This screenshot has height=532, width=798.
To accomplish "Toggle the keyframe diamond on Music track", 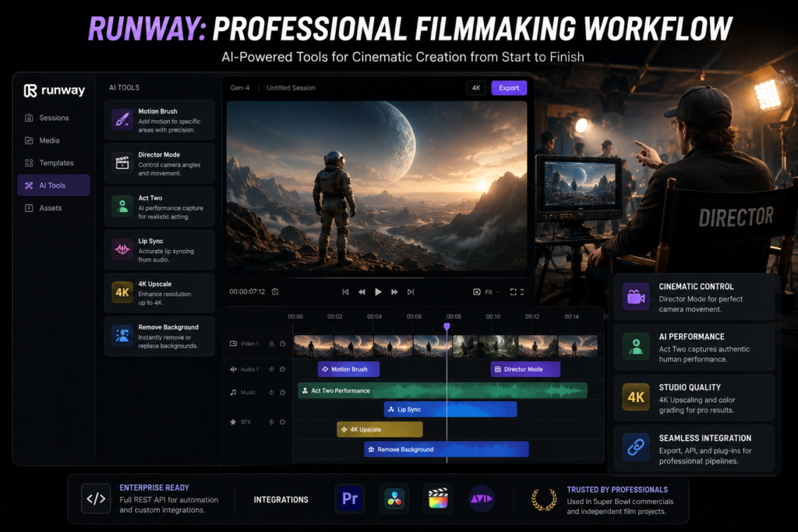I will click(272, 392).
